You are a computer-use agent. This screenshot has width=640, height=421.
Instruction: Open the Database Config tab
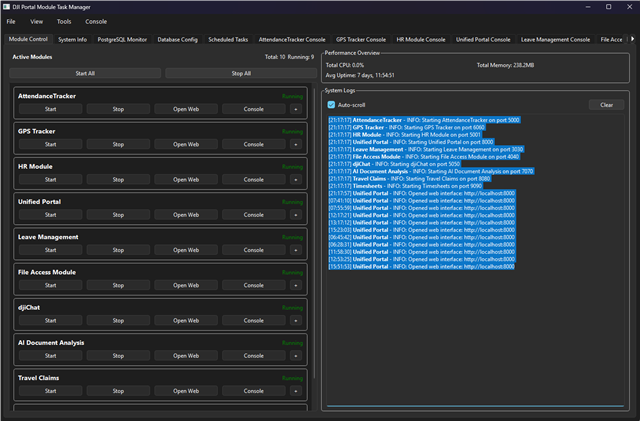[178, 40]
